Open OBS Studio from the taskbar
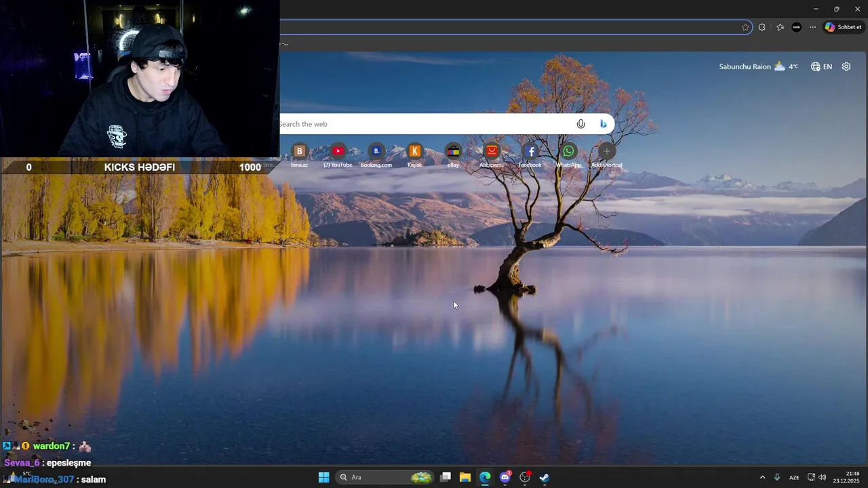The width and height of the screenshot is (868, 488). (x=524, y=477)
